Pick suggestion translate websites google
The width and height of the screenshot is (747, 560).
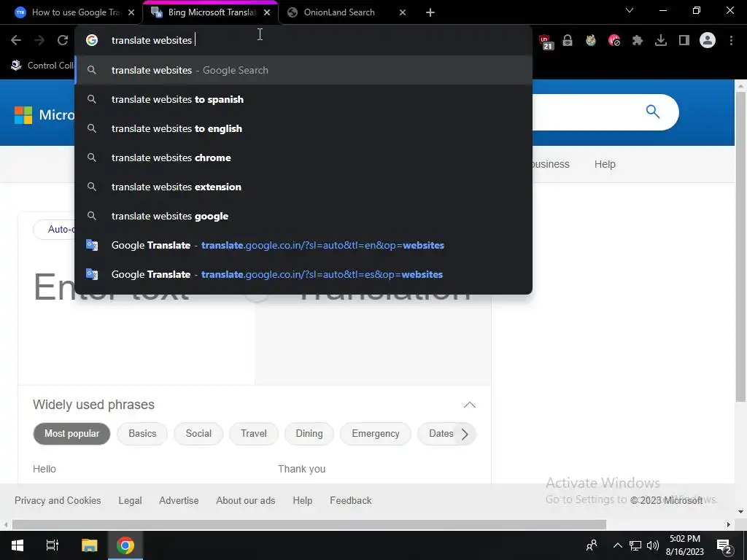point(303,216)
